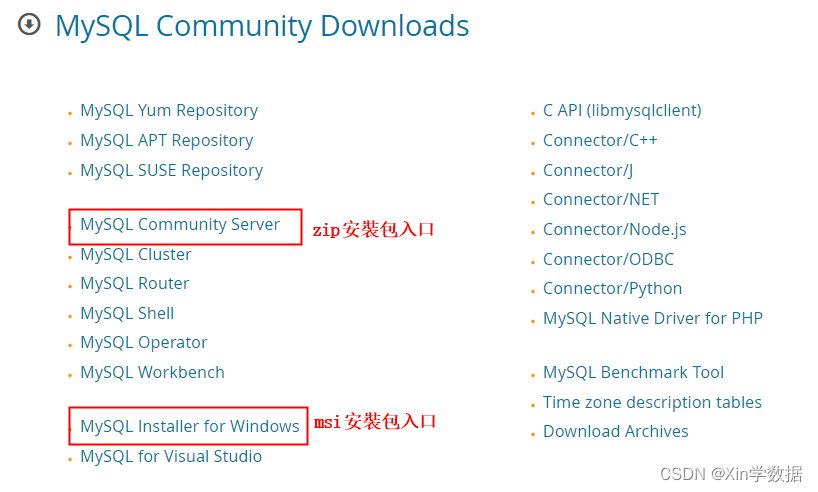Open Time zone description tables link
Image resolution: width=818 pixels, height=492 pixels.
pyautogui.click(x=652, y=402)
